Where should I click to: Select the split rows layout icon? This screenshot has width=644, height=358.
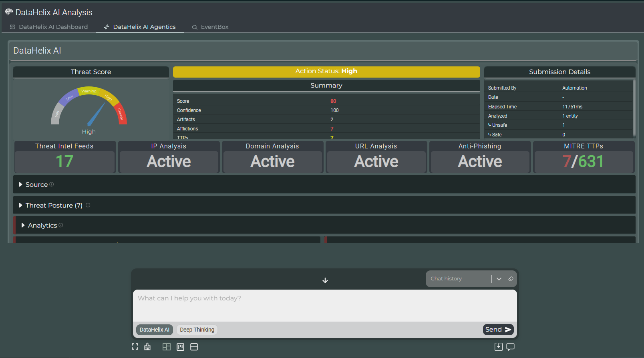point(194,347)
